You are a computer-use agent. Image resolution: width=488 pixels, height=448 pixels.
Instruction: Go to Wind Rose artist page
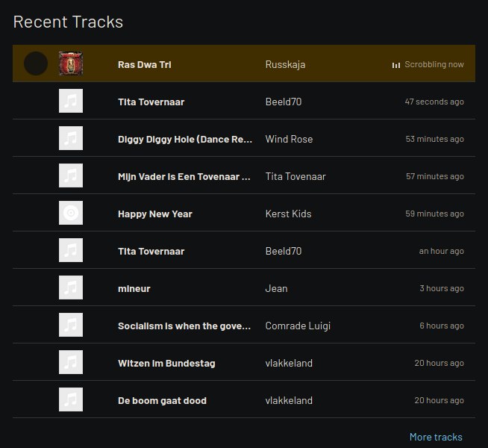point(289,139)
